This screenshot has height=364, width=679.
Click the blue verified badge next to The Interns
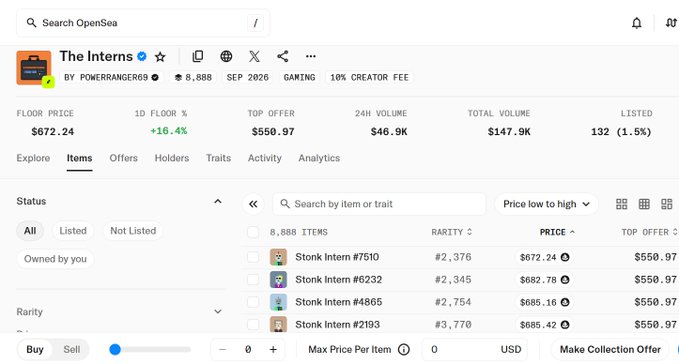pos(142,56)
